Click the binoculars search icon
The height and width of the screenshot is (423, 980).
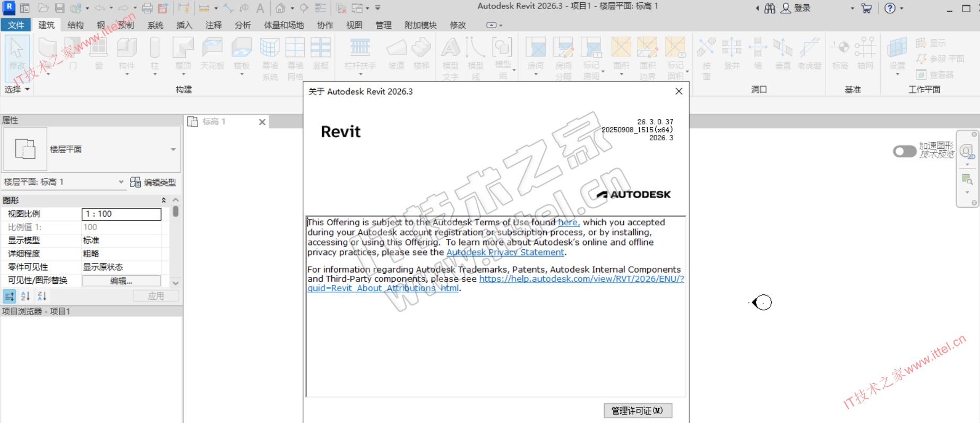coord(770,8)
